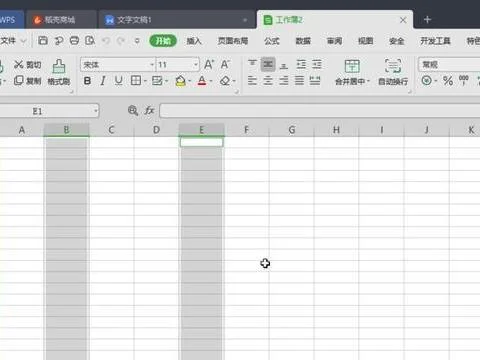Switch to the document tab 文字文稿1
Screen dimensions: 480x360
pyautogui.click(x=134, y=20)
